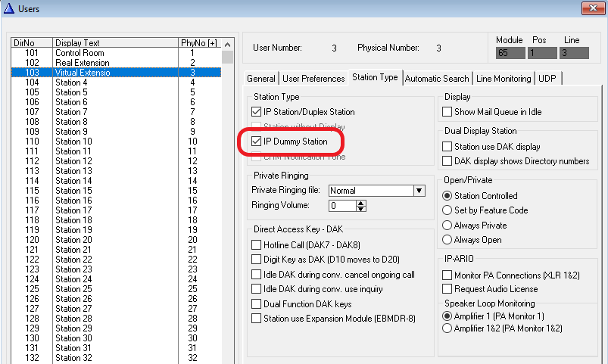Enable Monitor PA Connections (XLR 1&2)
The image size is (608, 364).
tap(447, 275)
